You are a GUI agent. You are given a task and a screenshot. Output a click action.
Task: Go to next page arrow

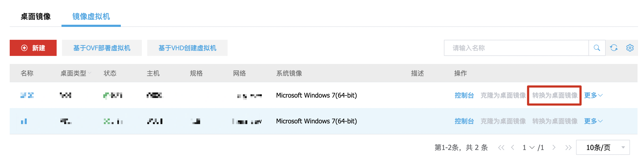(x=554, y=147)
